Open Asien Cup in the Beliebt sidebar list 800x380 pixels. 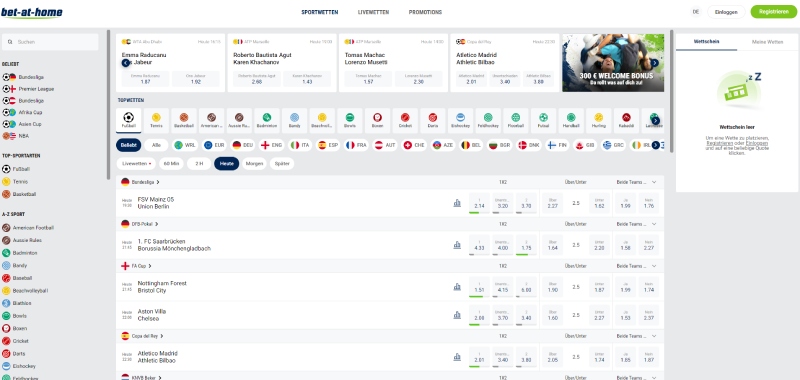tap(22, 124)
